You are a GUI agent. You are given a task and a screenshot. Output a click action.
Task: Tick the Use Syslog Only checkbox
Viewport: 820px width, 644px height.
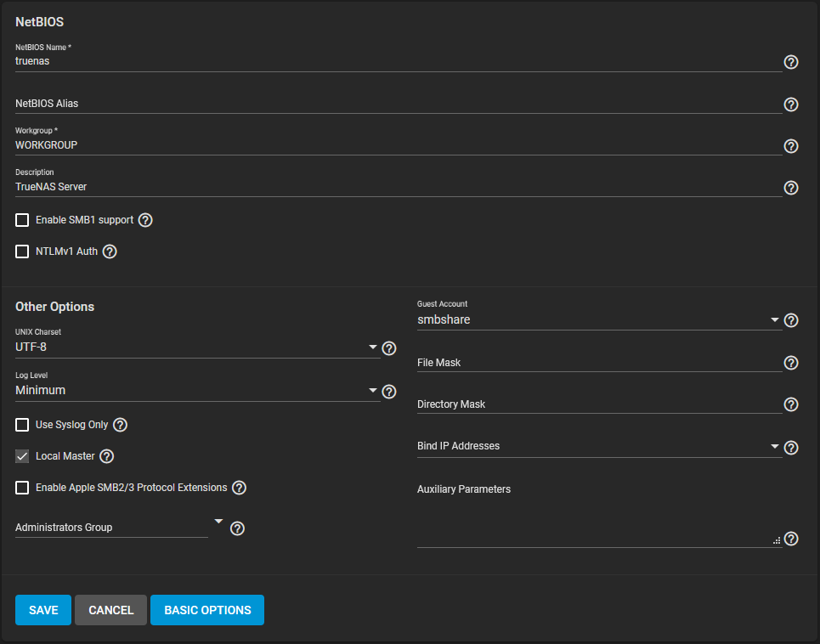(22, 425)
